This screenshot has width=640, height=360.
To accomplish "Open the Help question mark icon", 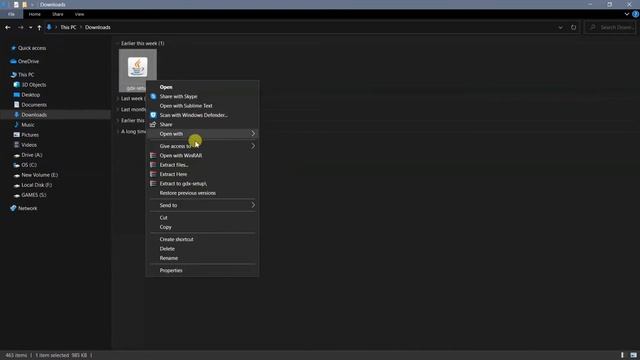I will point(636,14).
